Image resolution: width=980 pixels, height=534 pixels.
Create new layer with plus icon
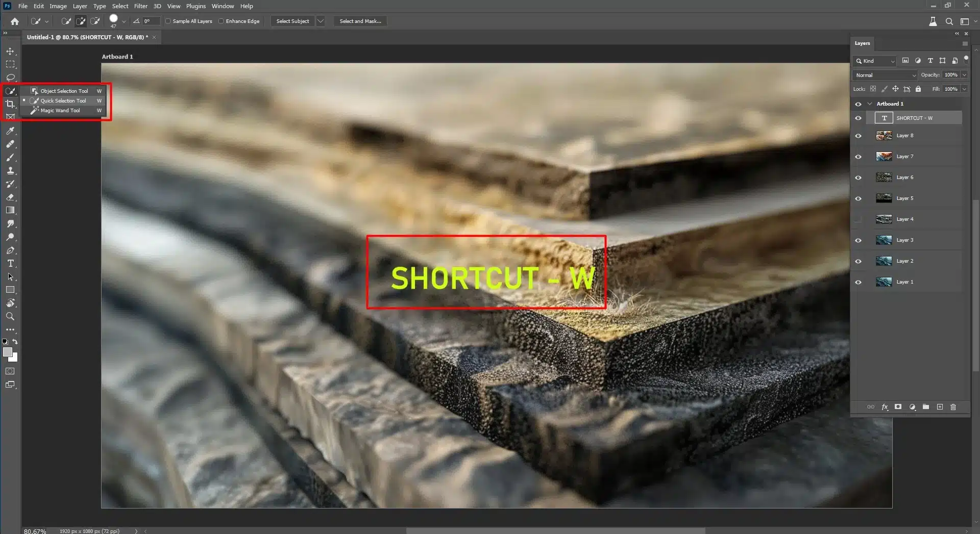pos(940,407)
